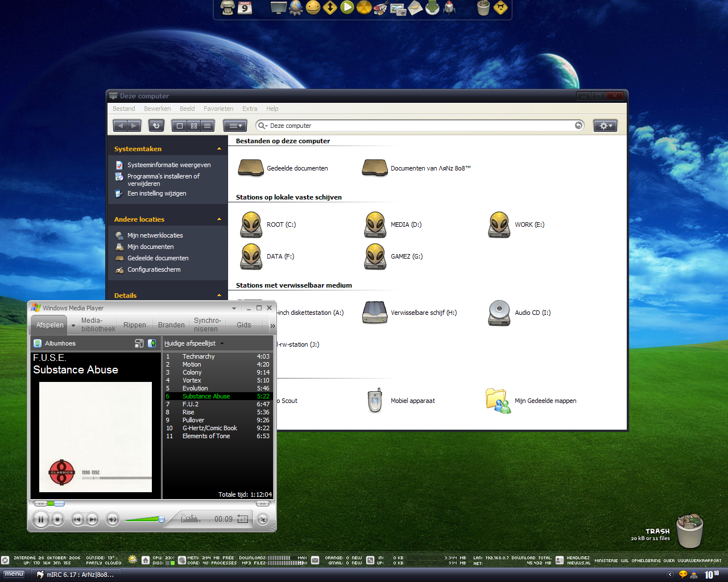This screenshot has height=582, width=728.
Task: Click the album cover art thumbnail
Action: pyautogui.click(x=96, y=437)
